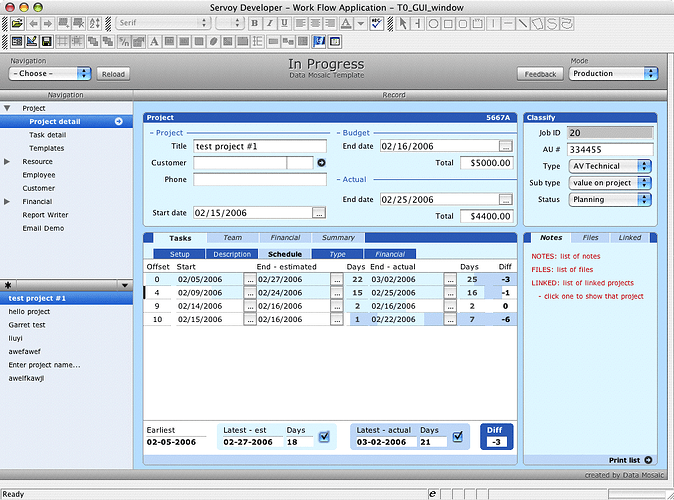Open Start date 02/15/2006 picker button

pos(319,213)
